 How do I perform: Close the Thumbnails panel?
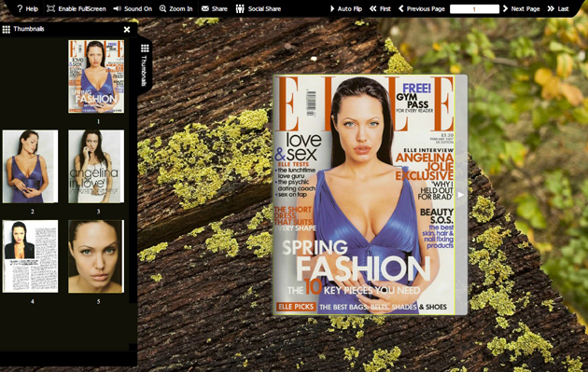[x=127, y=29]
